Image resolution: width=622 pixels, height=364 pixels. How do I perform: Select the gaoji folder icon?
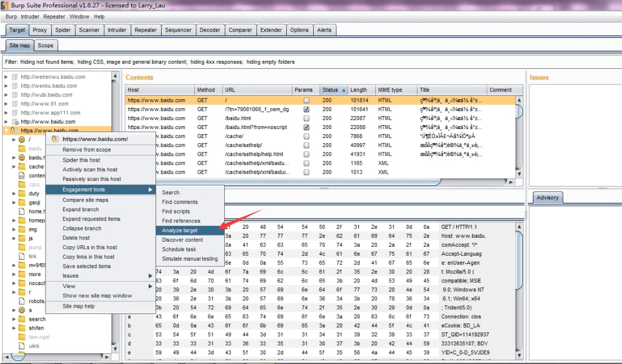pos(22,203)
